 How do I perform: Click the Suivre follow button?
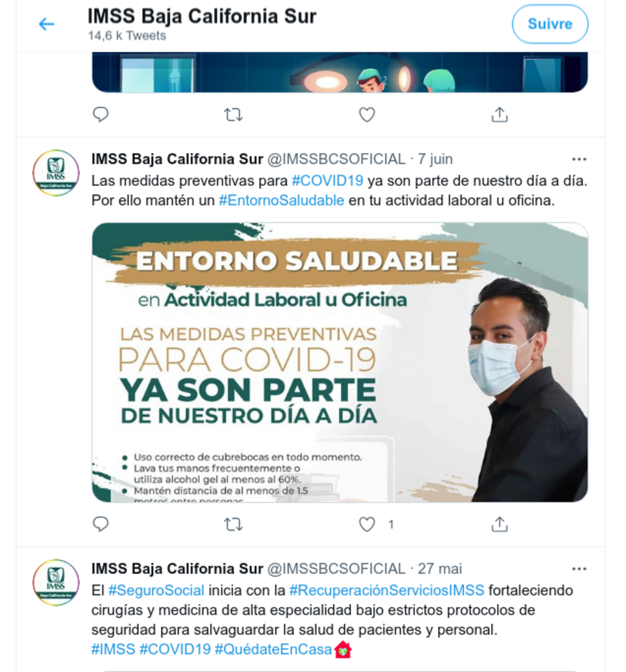[550, 24]
